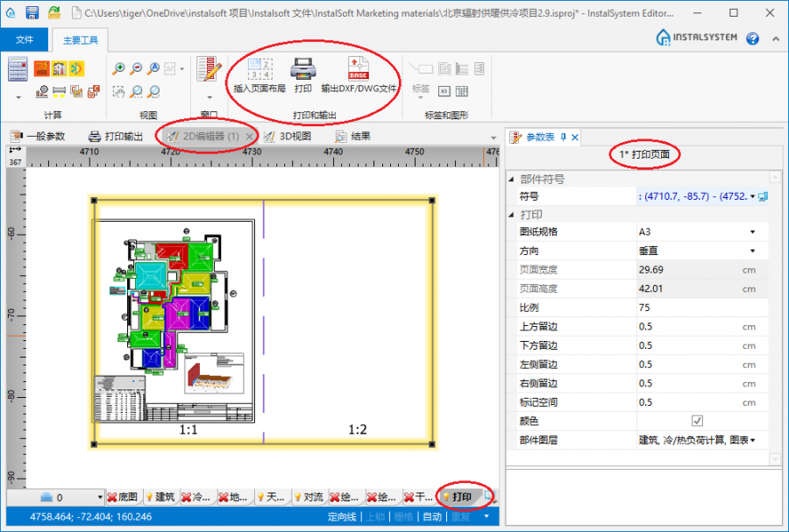This screenshot has height=532, width=789.
Task: Click the notepad with pencil window icon
Action: tap(209, 68)
